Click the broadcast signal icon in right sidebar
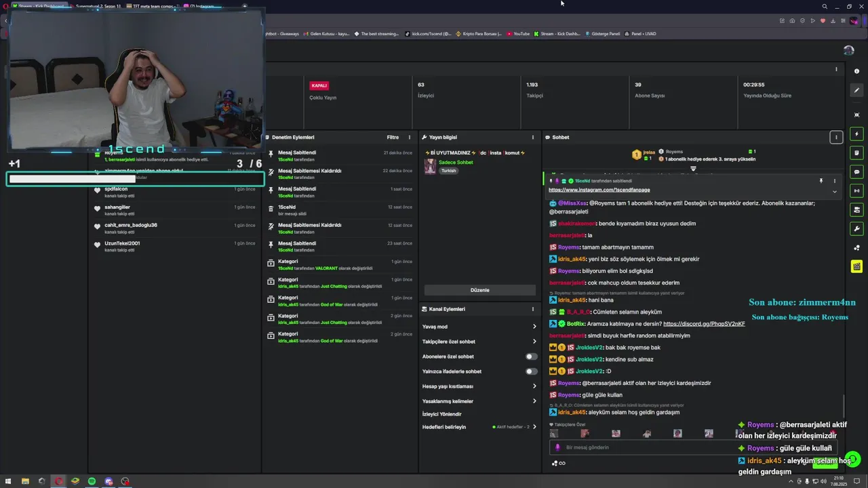The height and width of the screenshot is (488, 868). [857, 191]
